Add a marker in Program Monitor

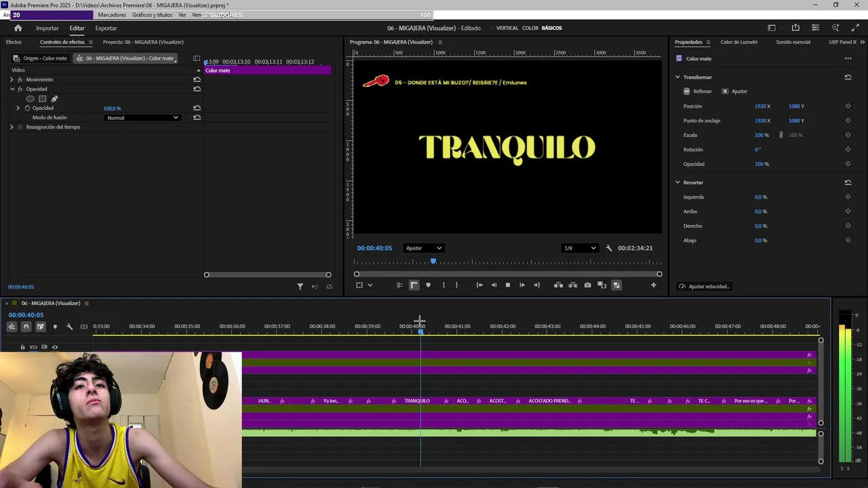428,285
